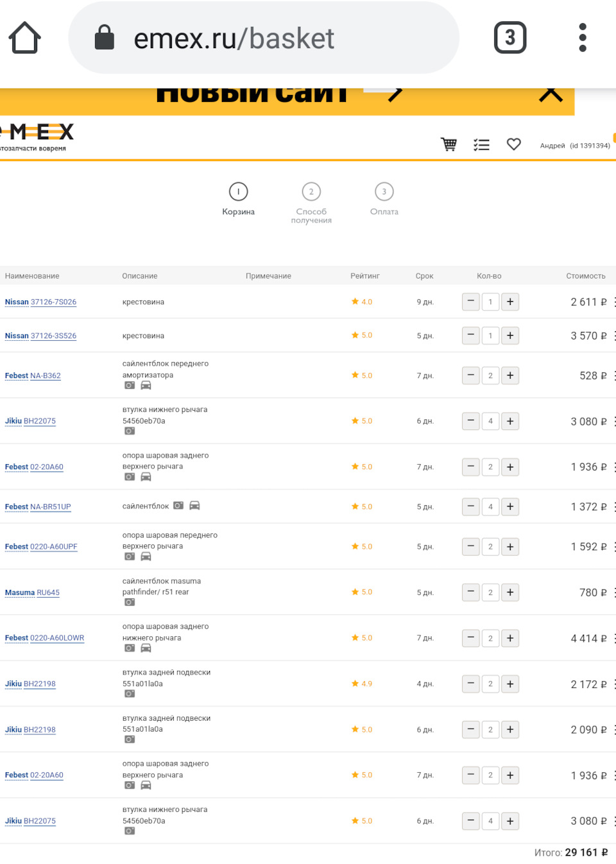Open Nissan 37126-3S526 part link
The width and height of the screenshot is (616, 864).
[40, 336]
